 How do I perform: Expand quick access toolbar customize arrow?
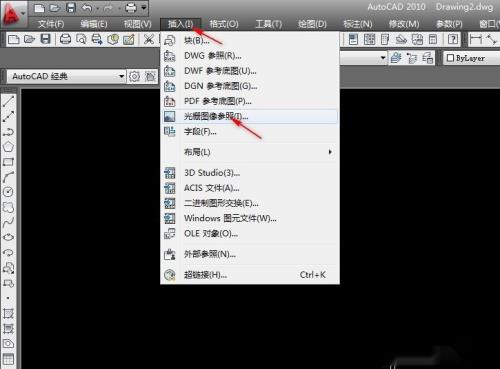[x=144, y=8]
